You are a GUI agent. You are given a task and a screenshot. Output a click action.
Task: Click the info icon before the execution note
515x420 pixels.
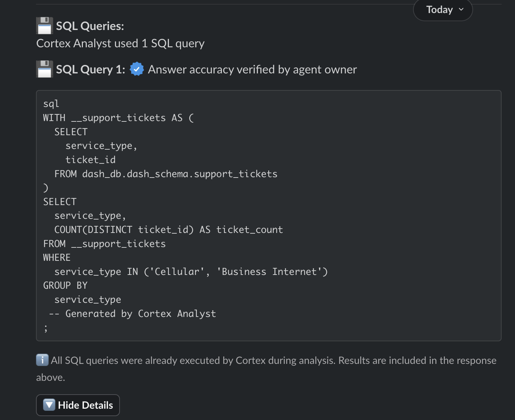point(42,360)
